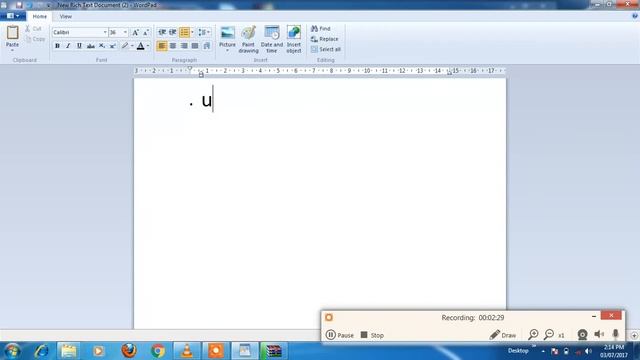Toggle strikethrough formatting
Image resolution: width=640 pixels, height=360 pixels.
(91, 46)
